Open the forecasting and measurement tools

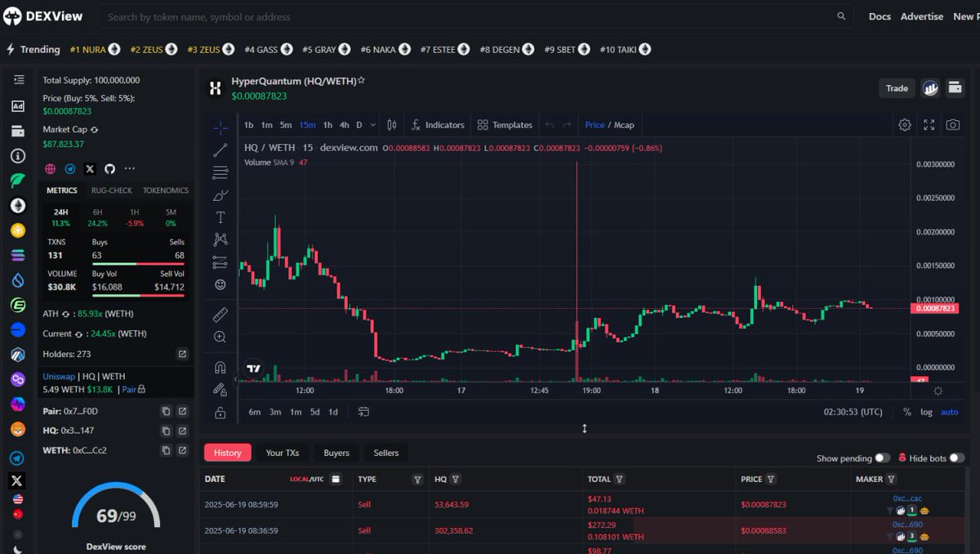coord(220,262)
